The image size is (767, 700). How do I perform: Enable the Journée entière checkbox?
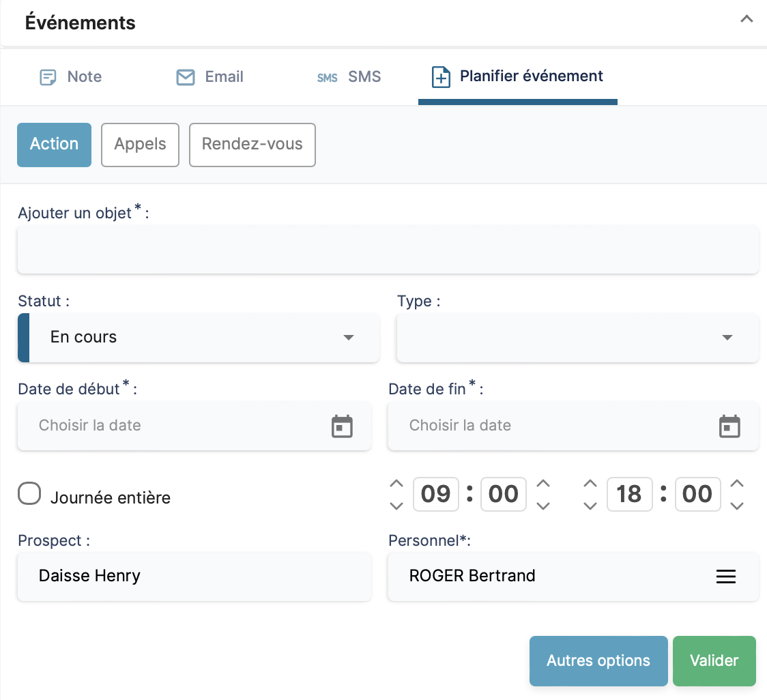click(29, 494)
